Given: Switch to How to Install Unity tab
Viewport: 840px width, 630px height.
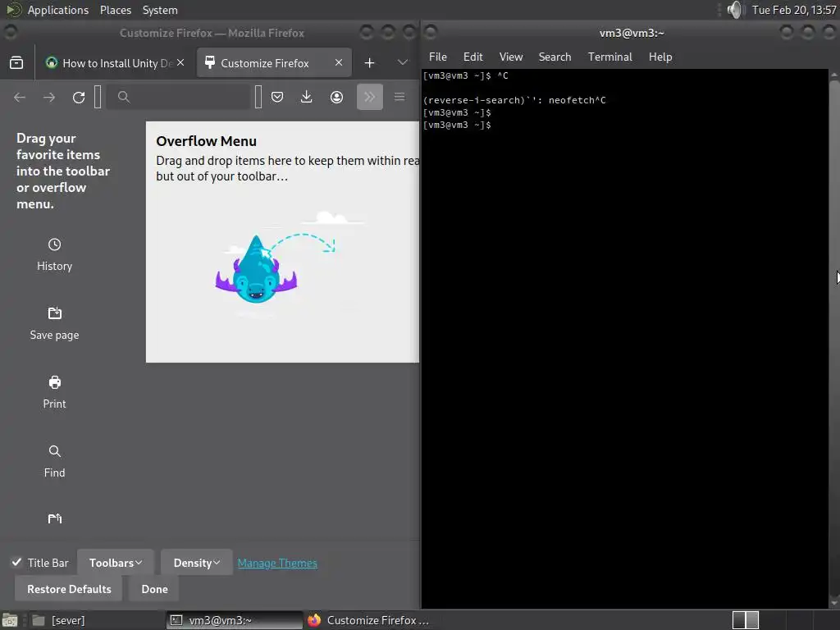Looking at the screenshot, I should (115, 62).
